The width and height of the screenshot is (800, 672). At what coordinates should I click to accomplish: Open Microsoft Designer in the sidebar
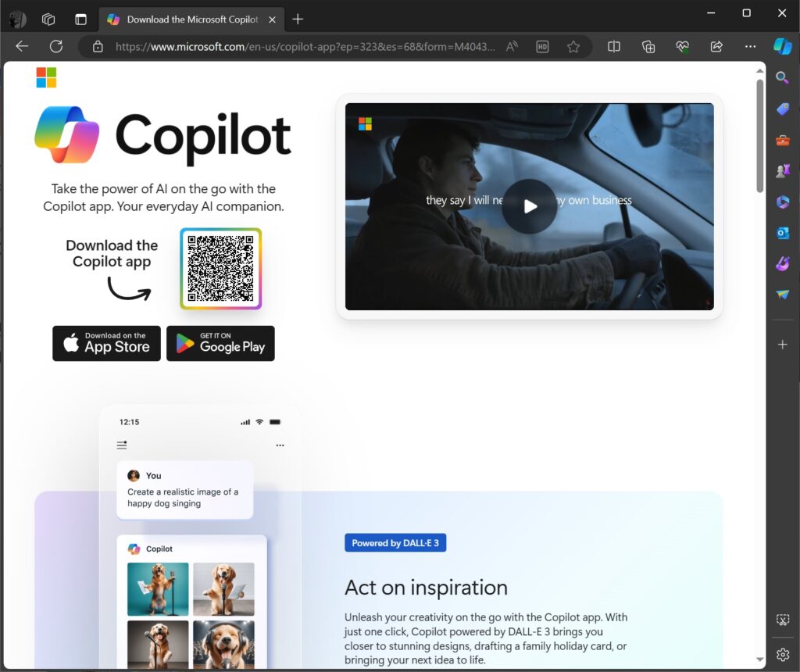(x=783, y=263)
